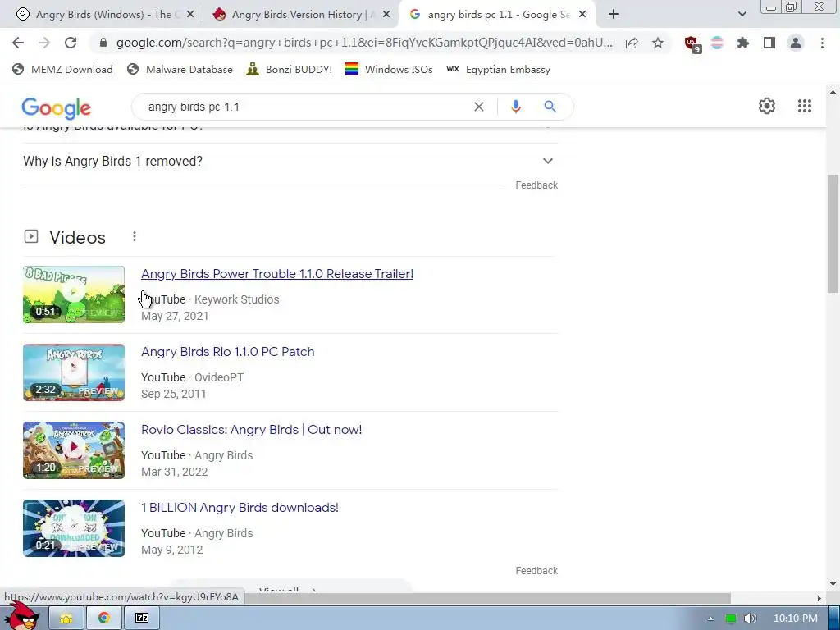The image size is (840, 630).
Task: Open Egyptian Embassy bookmark
Action: point(498,69)
